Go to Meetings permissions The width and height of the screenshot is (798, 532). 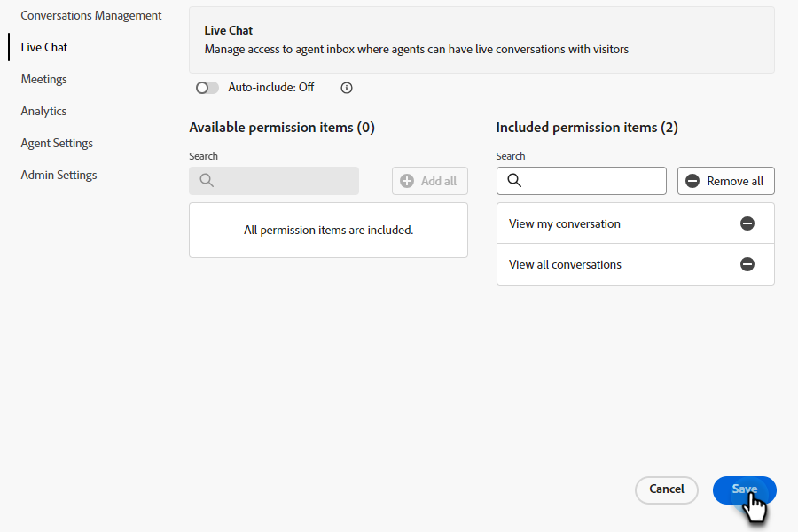pos(44,79)
